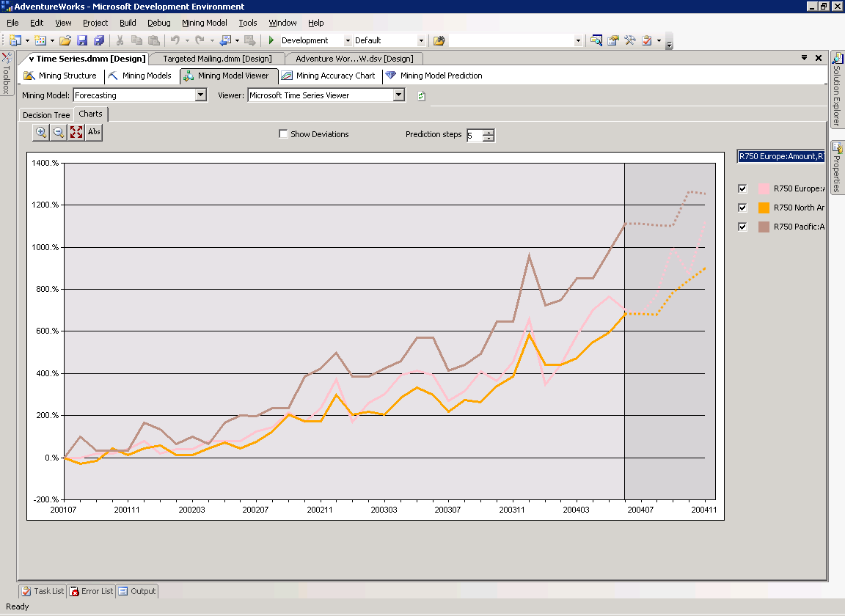Open the active files list arrow
The image size is (845, 616).
point(804,58)
